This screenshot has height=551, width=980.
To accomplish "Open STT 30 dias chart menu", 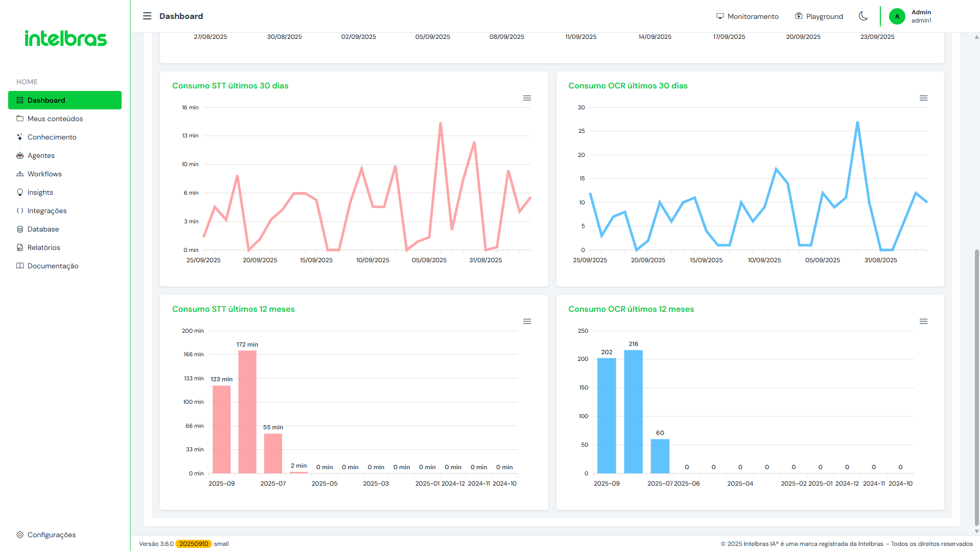I will point(527,98).
